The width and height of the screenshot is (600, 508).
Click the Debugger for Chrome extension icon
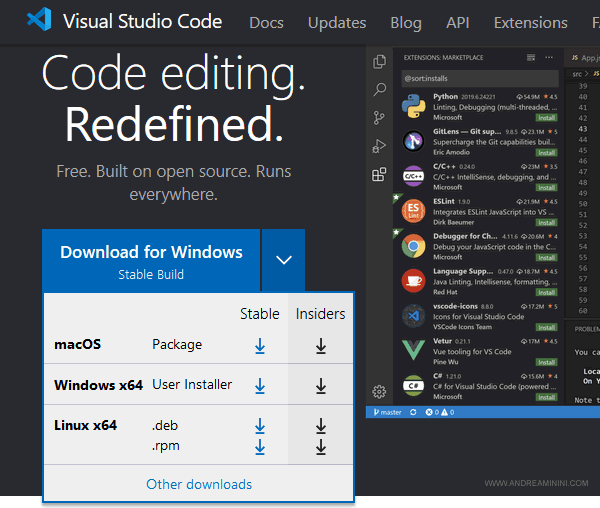(414, 246)
